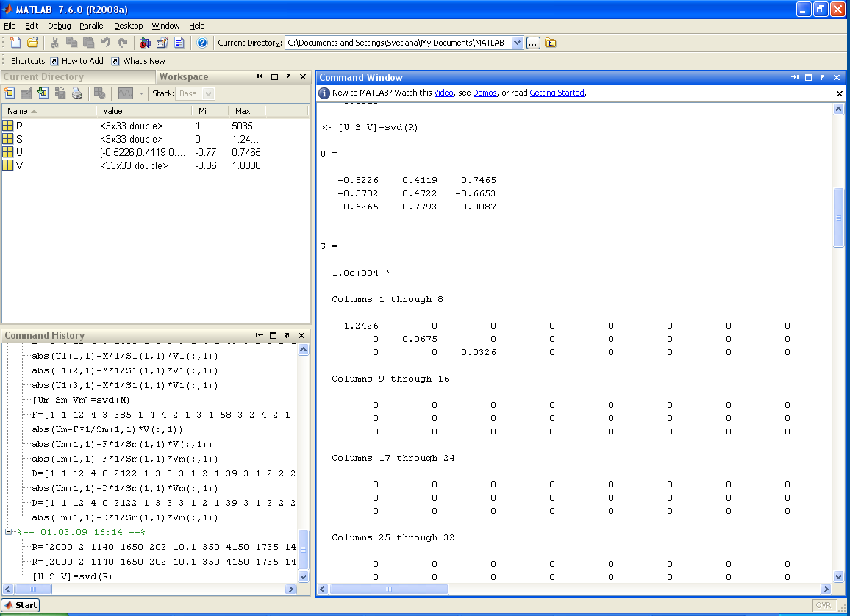Select variable S in Workspace

tap(155, 139)
